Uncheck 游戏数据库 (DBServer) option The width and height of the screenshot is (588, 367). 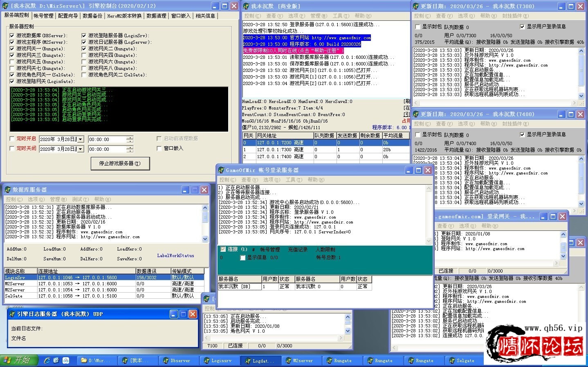(12, 36)
